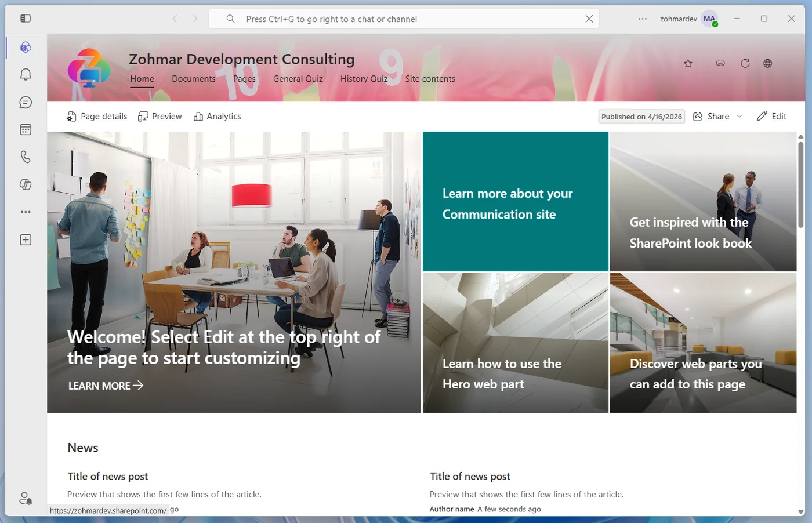Go back with the left arrow
This screenshot has width=812, height=523.
(175, 19)
